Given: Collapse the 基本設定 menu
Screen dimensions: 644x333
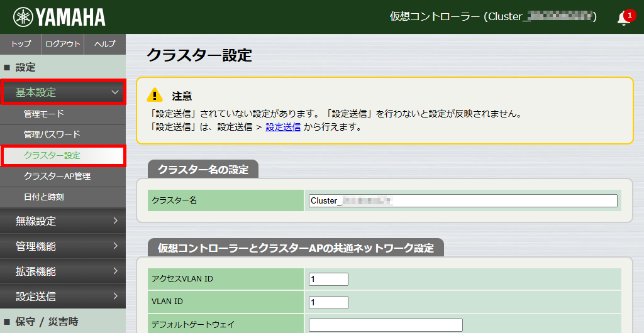Looking at the screenshot, I should [63, 92].
